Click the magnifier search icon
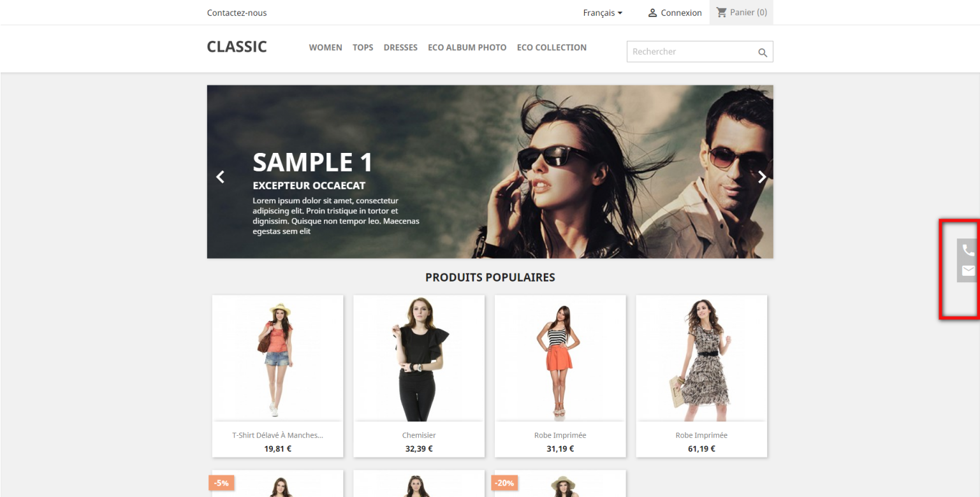The image size is (980, 497). 763,53
